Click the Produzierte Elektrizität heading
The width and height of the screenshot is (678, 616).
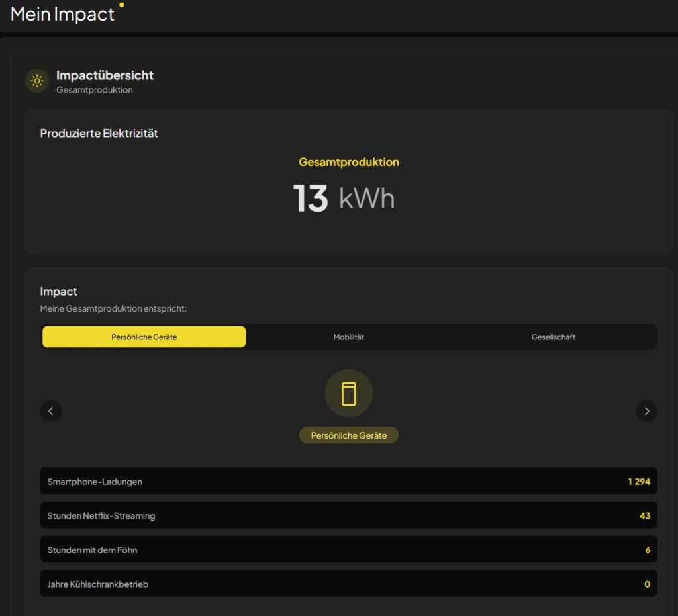(99, 133)
